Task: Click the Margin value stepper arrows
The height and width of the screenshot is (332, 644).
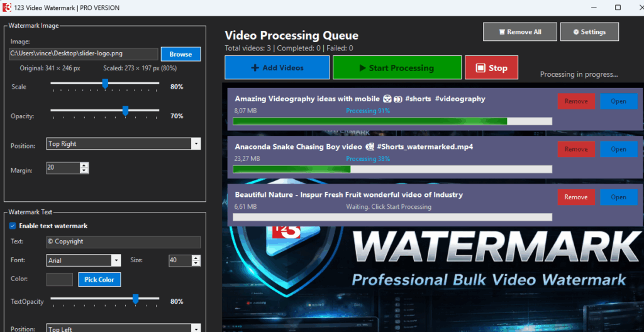Action: (x=84, y=168)
